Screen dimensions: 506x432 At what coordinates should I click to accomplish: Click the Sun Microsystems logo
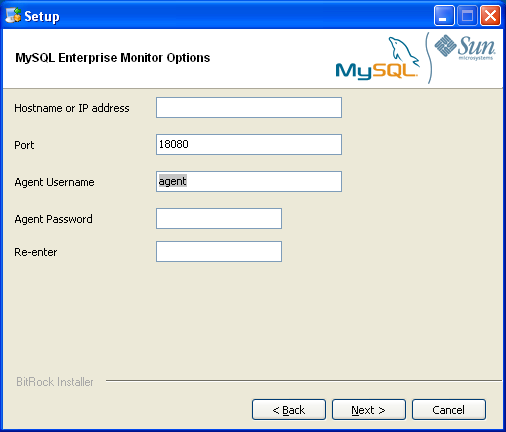point(465,48)
